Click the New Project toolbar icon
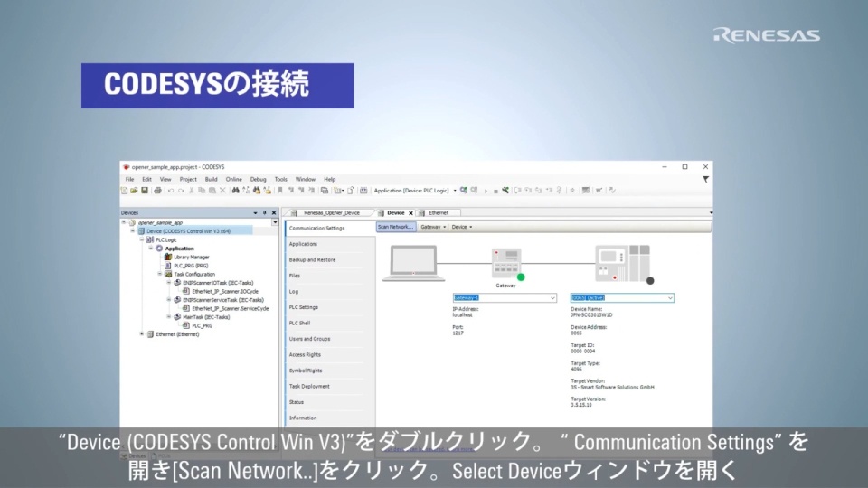The image size is (868, 488). (124, 191)
